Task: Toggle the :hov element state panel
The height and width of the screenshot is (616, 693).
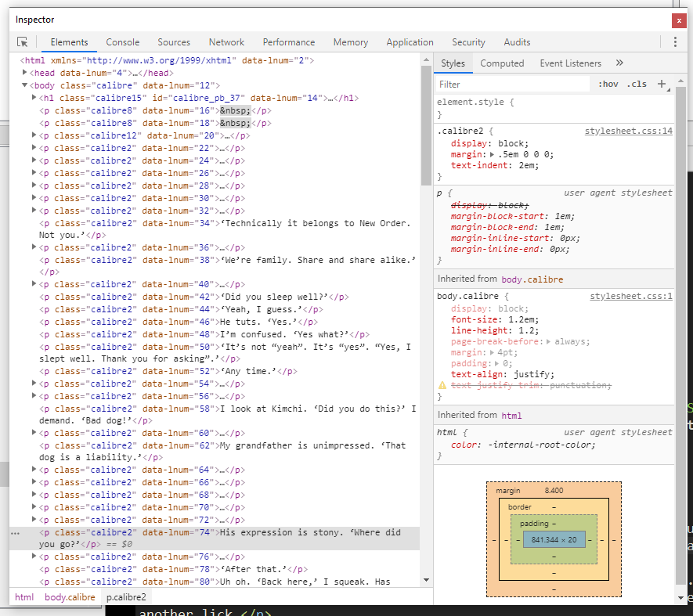Action: click(x=608, y=84)
